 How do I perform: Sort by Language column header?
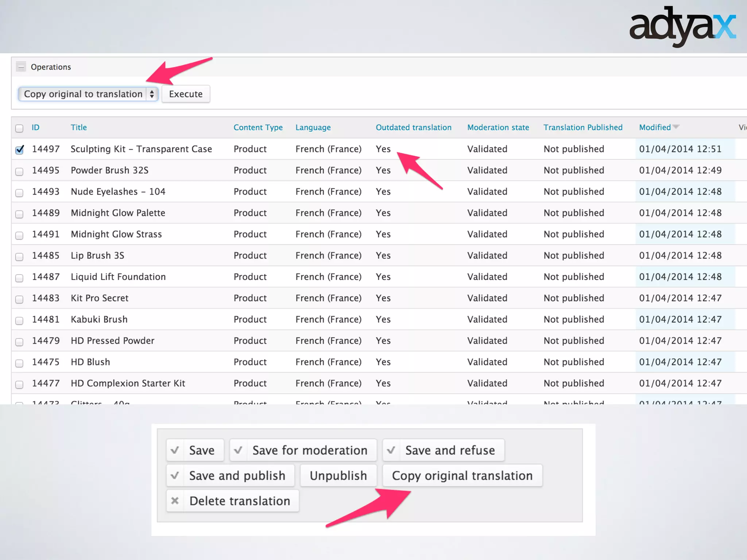(x=313, y=128)
